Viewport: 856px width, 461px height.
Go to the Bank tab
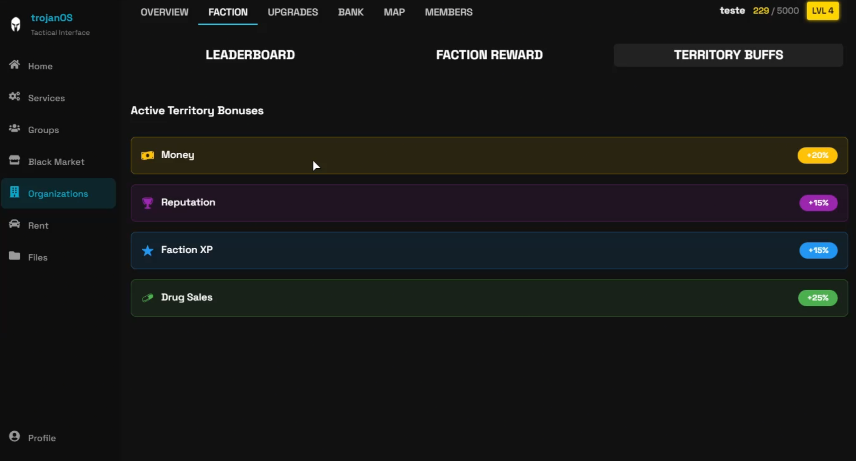coord(351,12)
